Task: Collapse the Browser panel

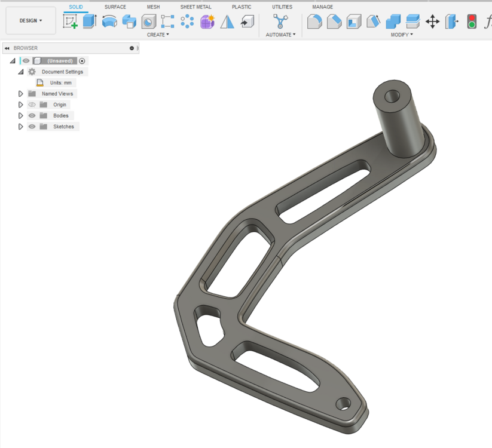Action: coord(7,48)
